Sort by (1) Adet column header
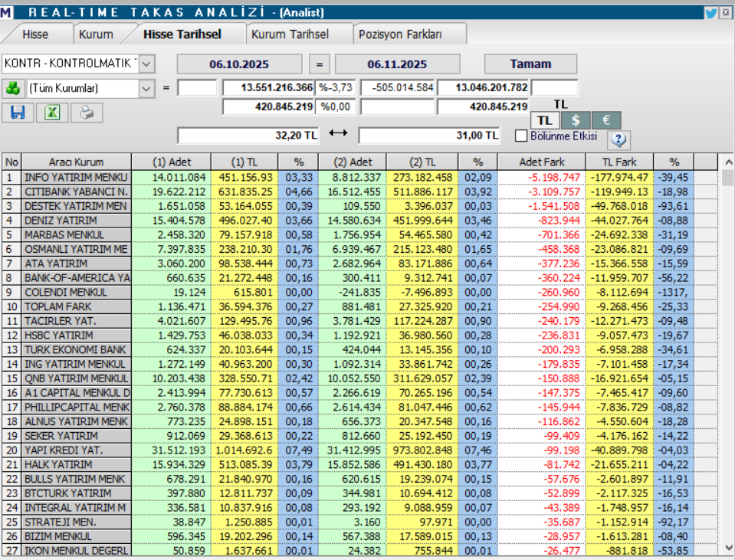735x560 pixels. [x=172, y=162]
